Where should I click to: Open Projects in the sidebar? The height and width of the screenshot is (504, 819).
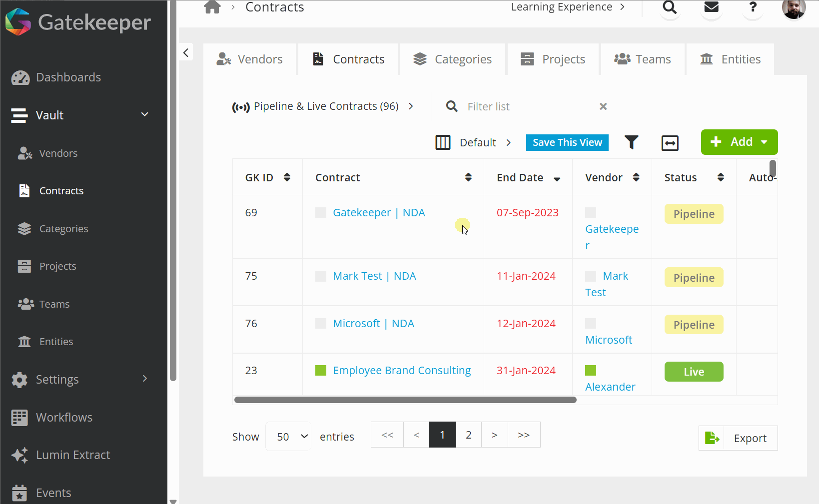47,266
